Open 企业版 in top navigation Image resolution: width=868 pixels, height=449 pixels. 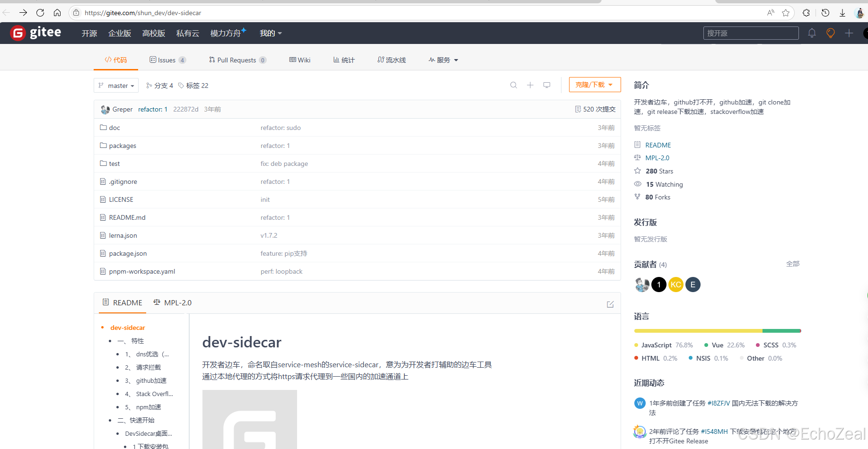(x=120, y=33)
